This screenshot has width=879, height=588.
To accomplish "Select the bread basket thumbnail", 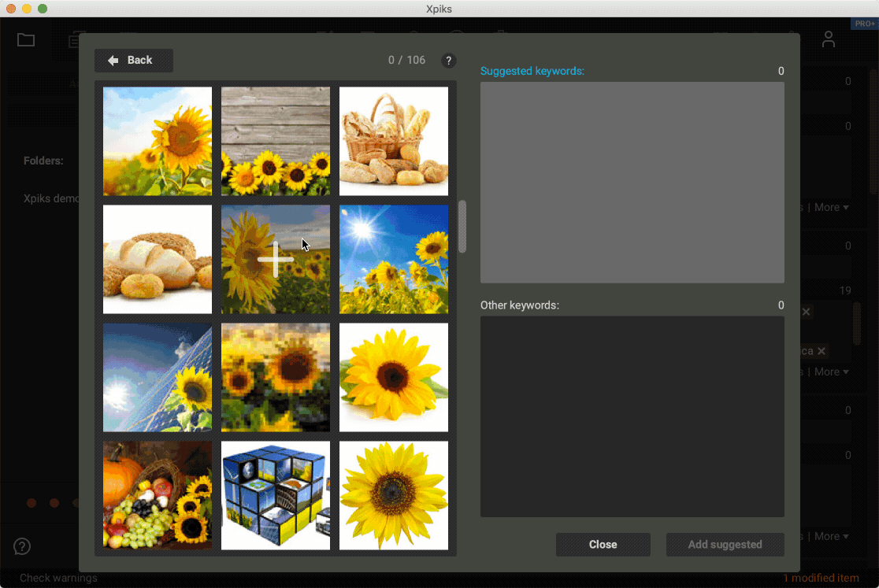I will [394, 141].
